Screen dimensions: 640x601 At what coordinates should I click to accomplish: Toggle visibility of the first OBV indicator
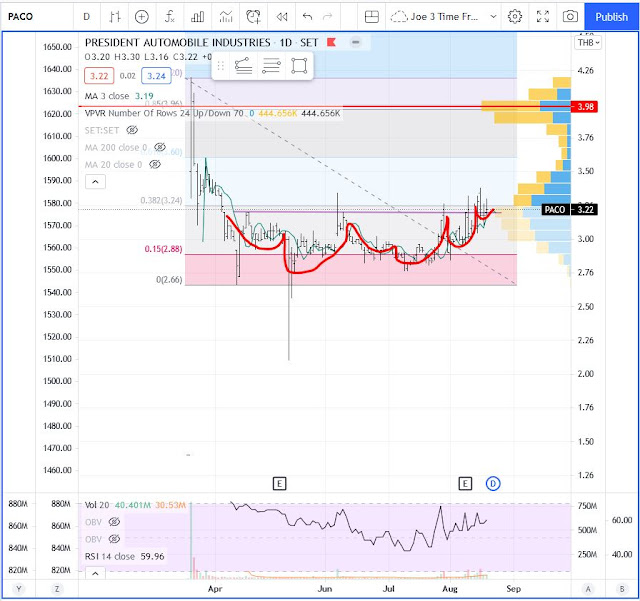tap(114, 522)
